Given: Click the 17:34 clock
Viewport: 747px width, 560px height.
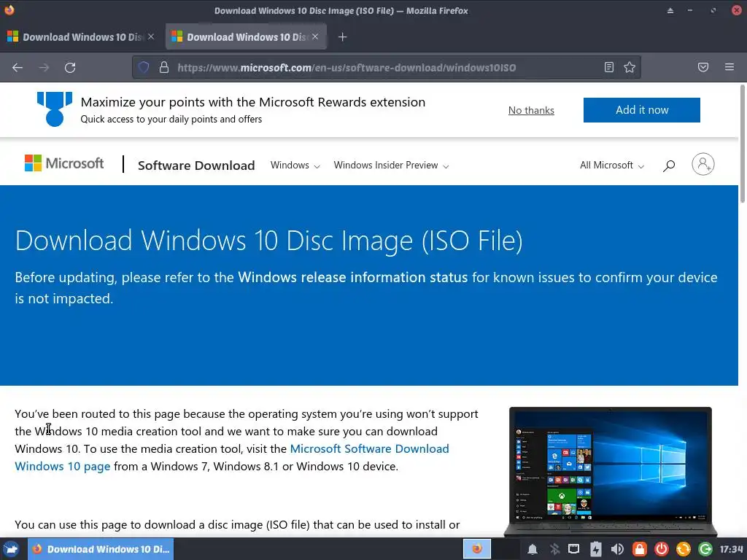Looking at the screenshot, I should pos(731,549).
